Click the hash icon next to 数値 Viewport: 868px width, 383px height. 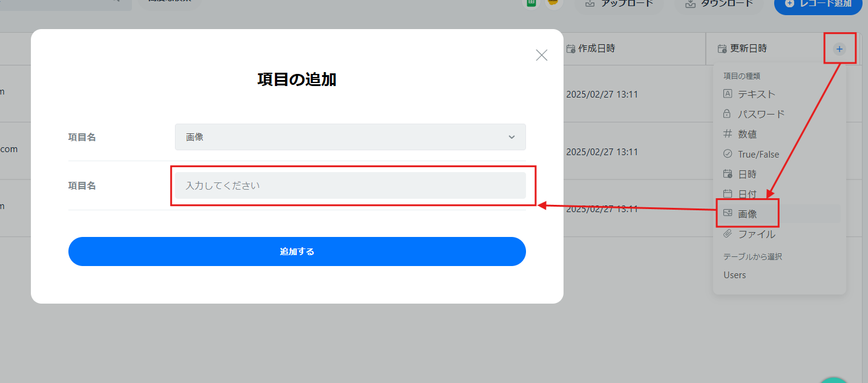[728, 134]
